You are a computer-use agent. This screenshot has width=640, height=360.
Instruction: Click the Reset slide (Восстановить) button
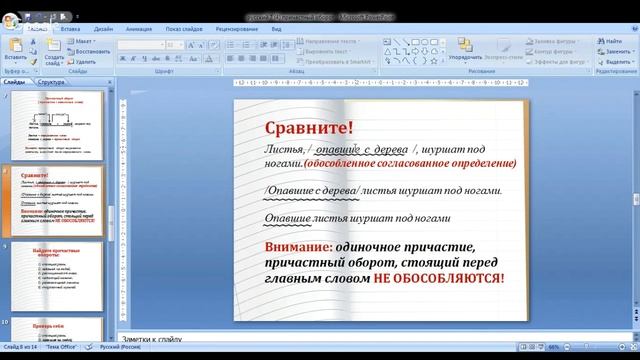(x=89, y=52)
